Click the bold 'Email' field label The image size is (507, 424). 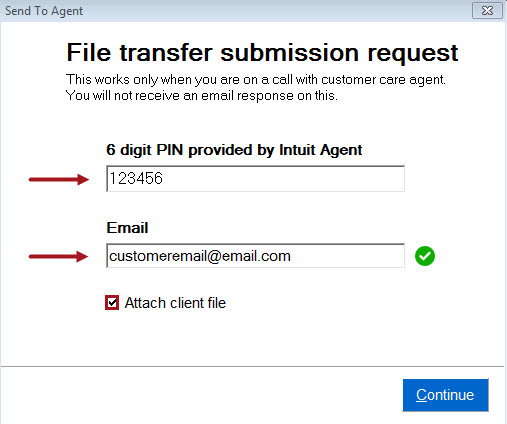[x=127, y=228]
